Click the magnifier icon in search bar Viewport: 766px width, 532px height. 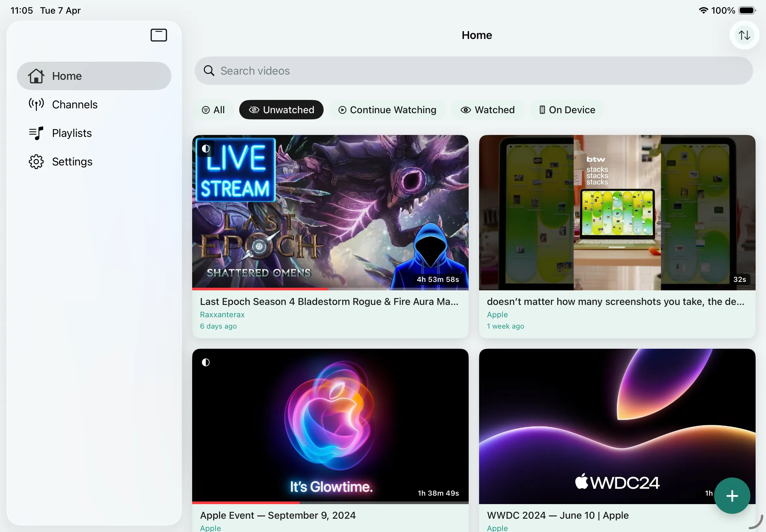[x=209, y=71]
